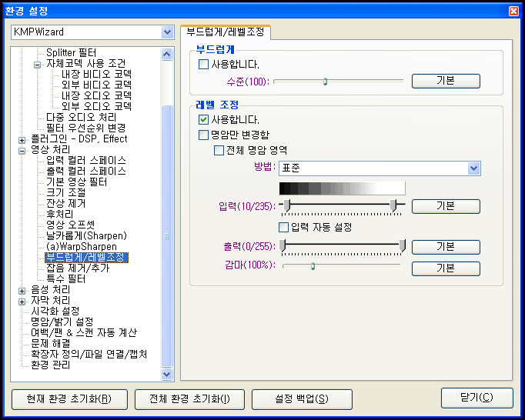525x420 pixels.
Task: Enable the 전체 명암 영역 checkbox
Action: click(219, 151)
